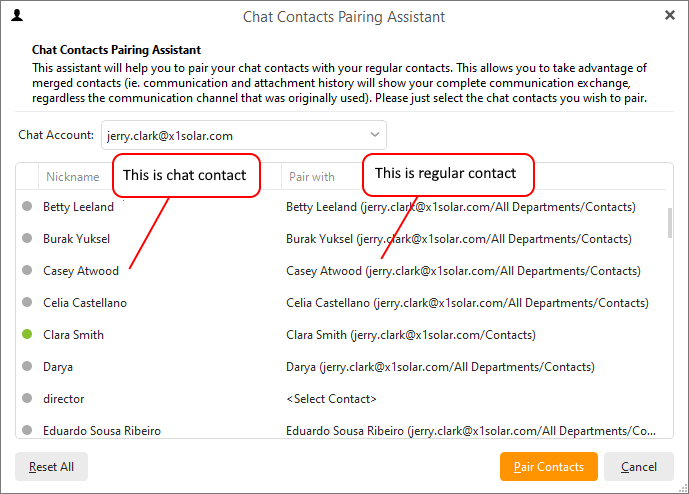
Task: Click Eduardo Sousa Ribeiro's status dot
Action: click(27, 430)
